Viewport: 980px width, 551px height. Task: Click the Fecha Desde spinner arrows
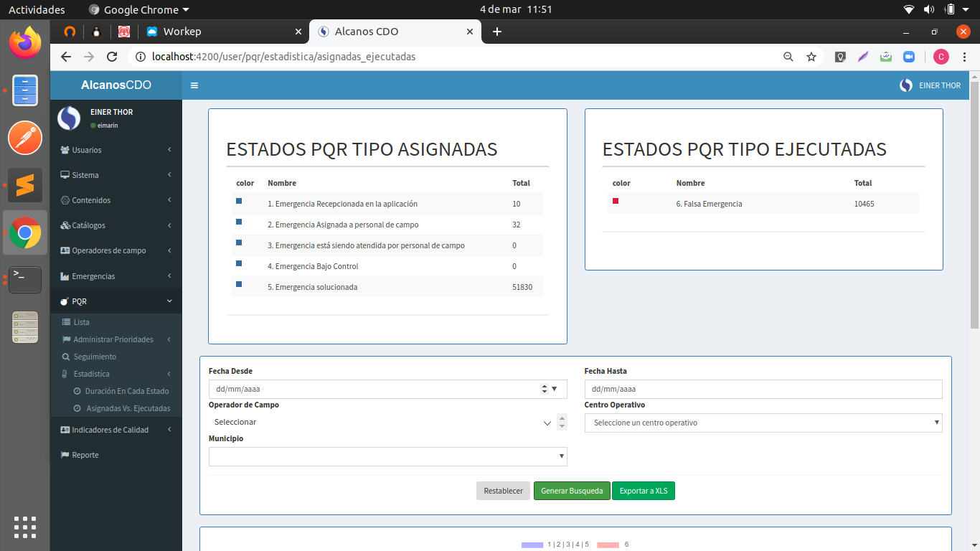point(544,389)
